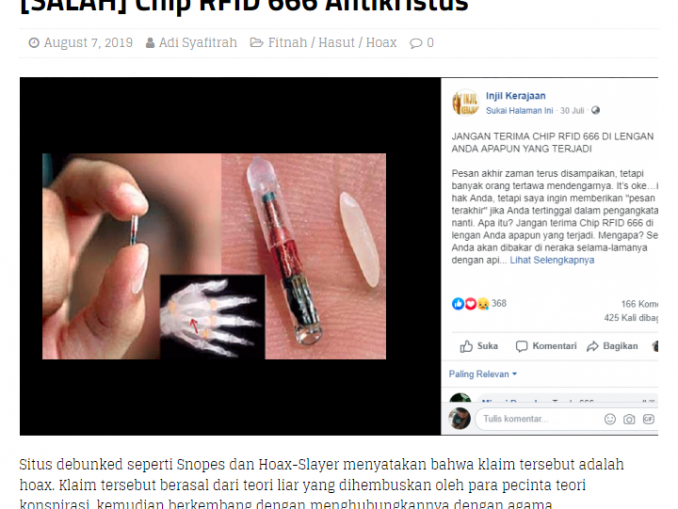Open the Adi Syafitrah author link
The height and width of the screenshot is (509, 678).
(x=198, y=42)
